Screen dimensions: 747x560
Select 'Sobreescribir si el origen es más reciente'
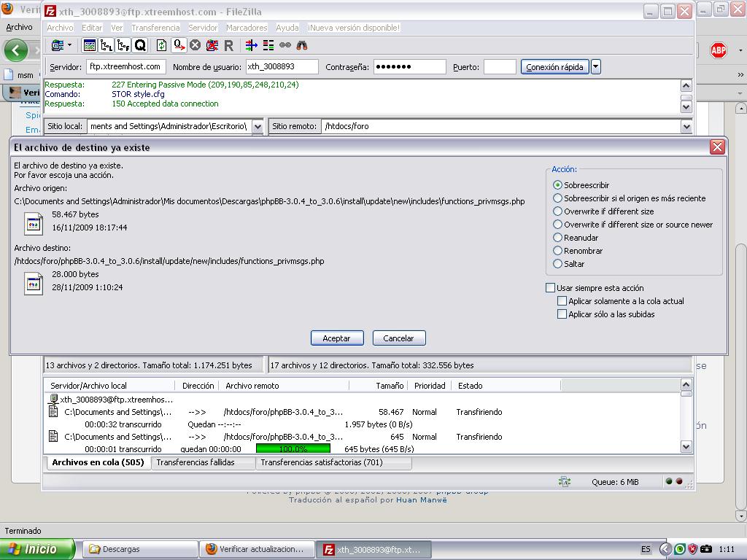pyautogui.click(x=557, y=198)
